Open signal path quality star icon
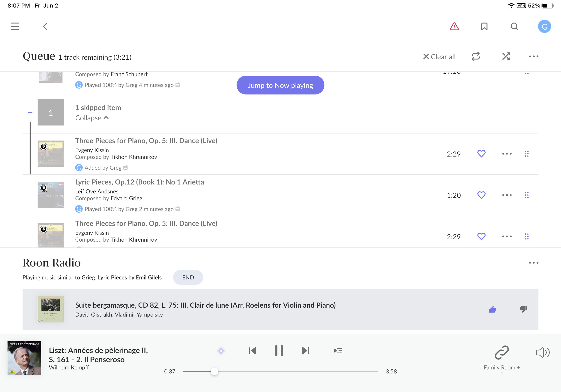 (x=221, y=351)
